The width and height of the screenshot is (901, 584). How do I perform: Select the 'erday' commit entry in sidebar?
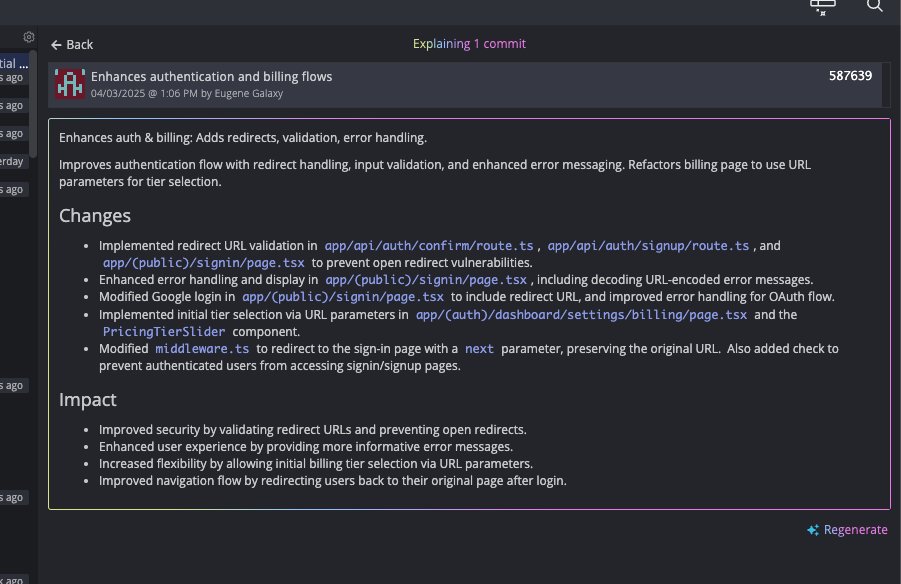tap(12, 162)
